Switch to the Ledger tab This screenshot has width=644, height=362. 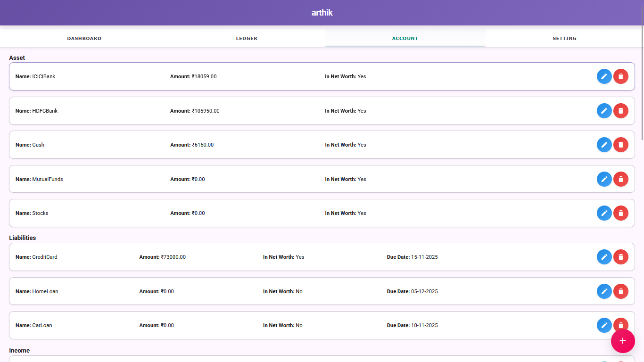click(x=247, y=38)
